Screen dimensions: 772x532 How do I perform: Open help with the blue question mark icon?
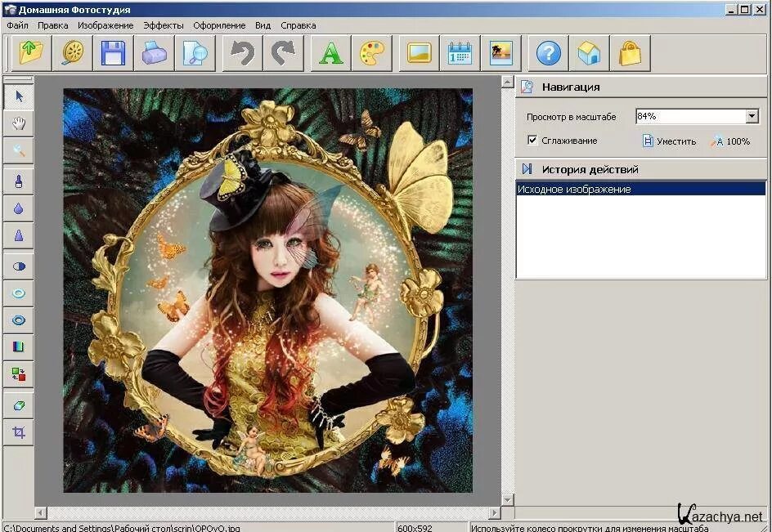[549, 52]
